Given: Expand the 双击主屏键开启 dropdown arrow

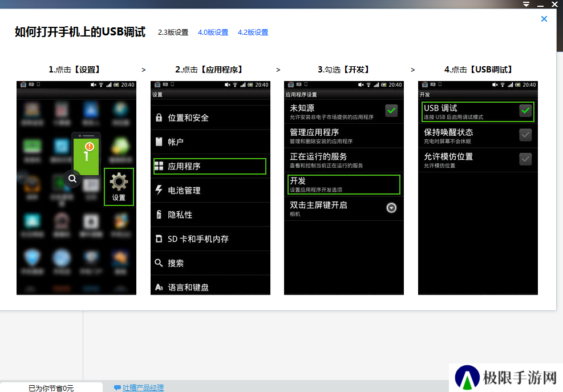Looking at the screenshot, I should [x=391, y=208].
